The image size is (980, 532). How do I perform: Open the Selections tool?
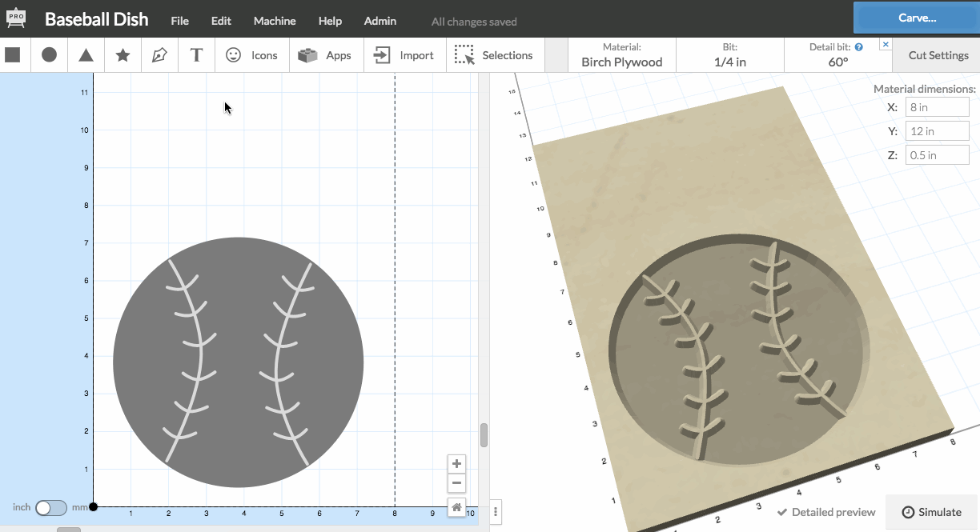494,55
